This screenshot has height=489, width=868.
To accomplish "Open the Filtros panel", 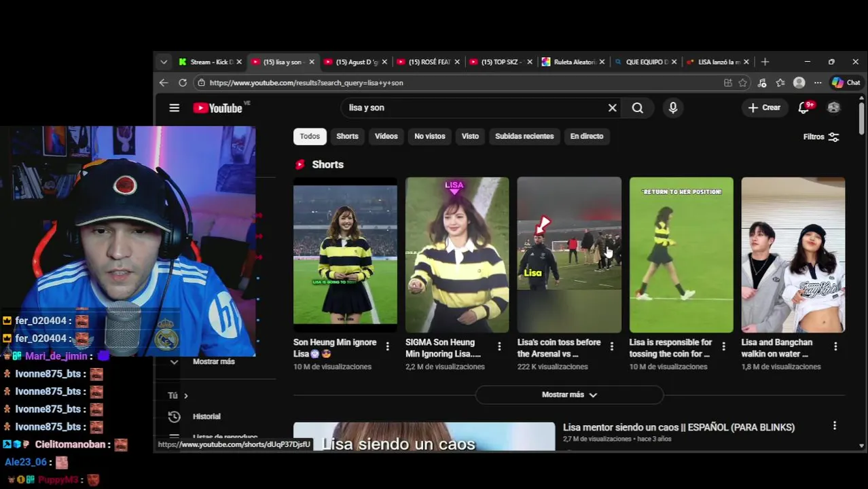I will pos(821,137).
